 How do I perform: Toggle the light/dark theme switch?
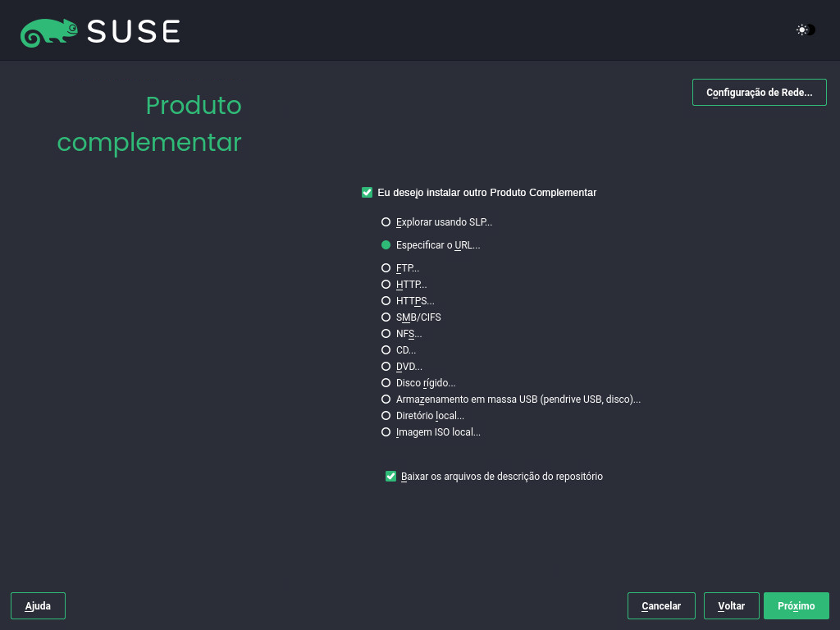click(x=806, y=30)
